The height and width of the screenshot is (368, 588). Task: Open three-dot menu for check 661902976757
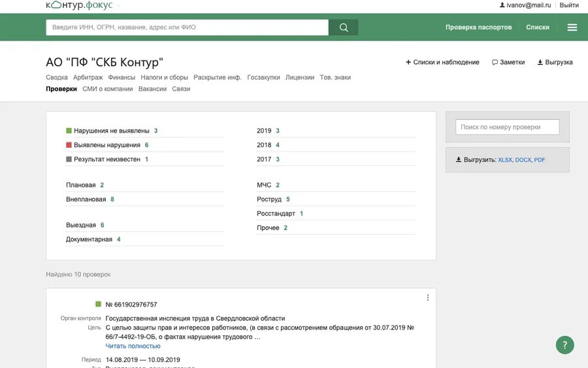click(x=427, y=297)
